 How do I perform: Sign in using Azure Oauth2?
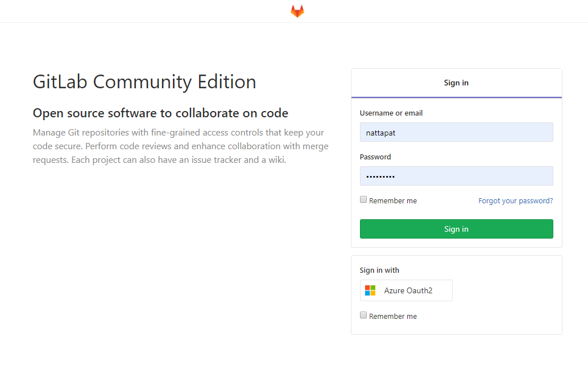(405, 290)
